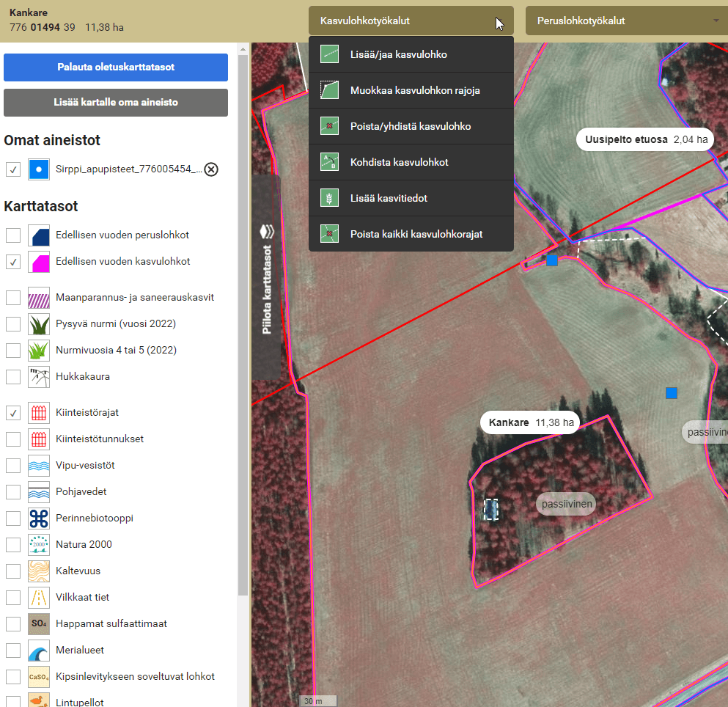Viewport: 728px width, 707px height.
Task: Open the Peruslohkotyökalut dropdown
Action: (x=627, y=21)
